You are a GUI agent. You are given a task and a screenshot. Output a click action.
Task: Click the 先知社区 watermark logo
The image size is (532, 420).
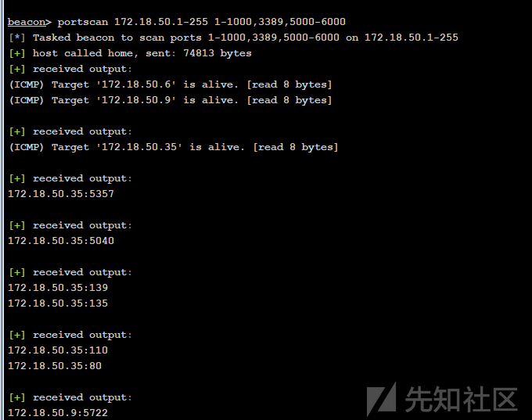(x=442, y=399)
